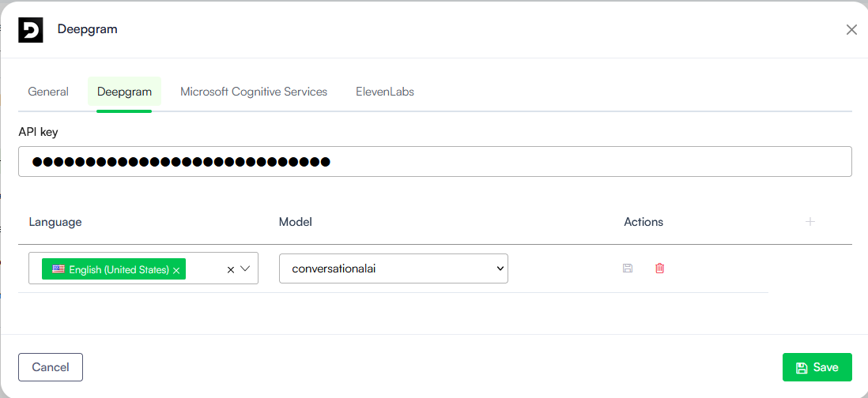Select the Deepgram tab
The width and height of the screenshot is (868, 398).
point(124,92)
